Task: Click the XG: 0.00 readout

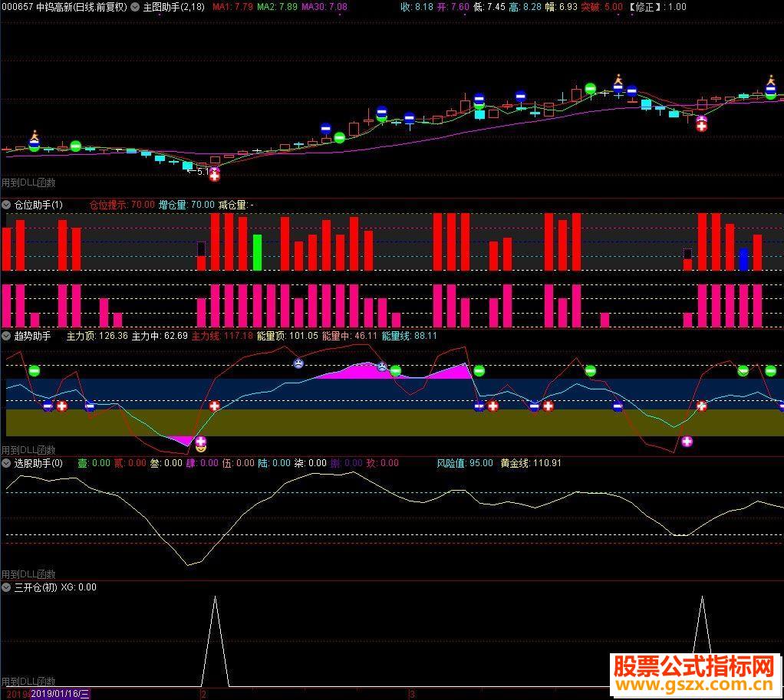Action: [79, 587]
